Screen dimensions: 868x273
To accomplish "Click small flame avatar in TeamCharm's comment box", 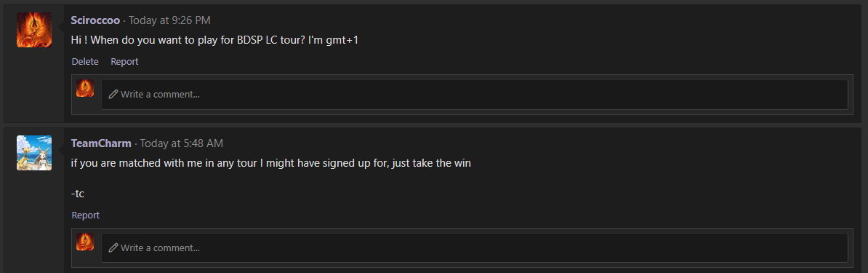I will pyautogui.click(x=85, y=242).
